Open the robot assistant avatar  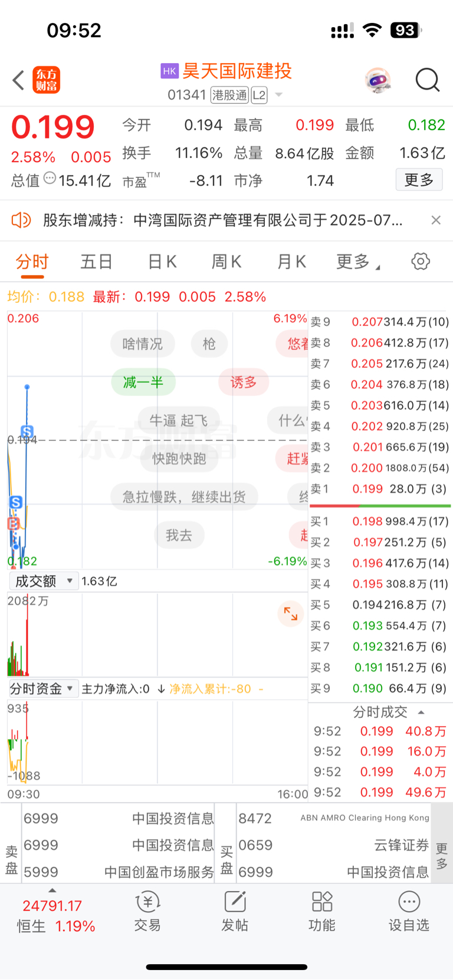click(x=378, y=80)
